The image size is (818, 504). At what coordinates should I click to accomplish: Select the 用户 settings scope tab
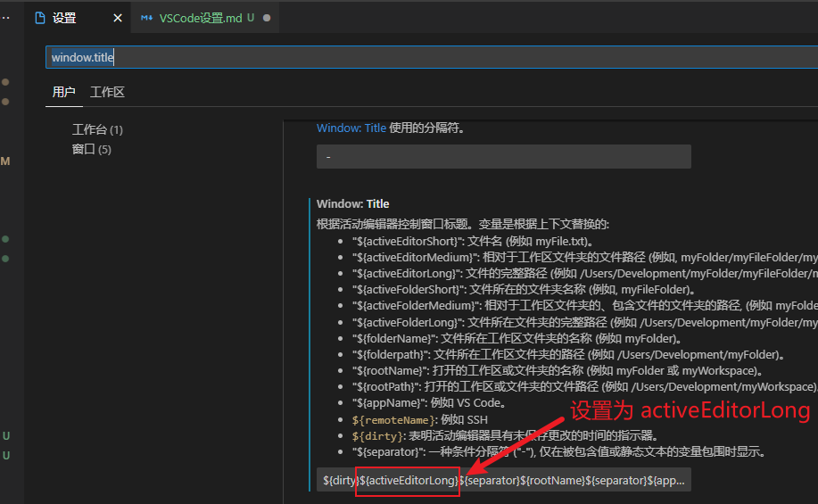63,92
